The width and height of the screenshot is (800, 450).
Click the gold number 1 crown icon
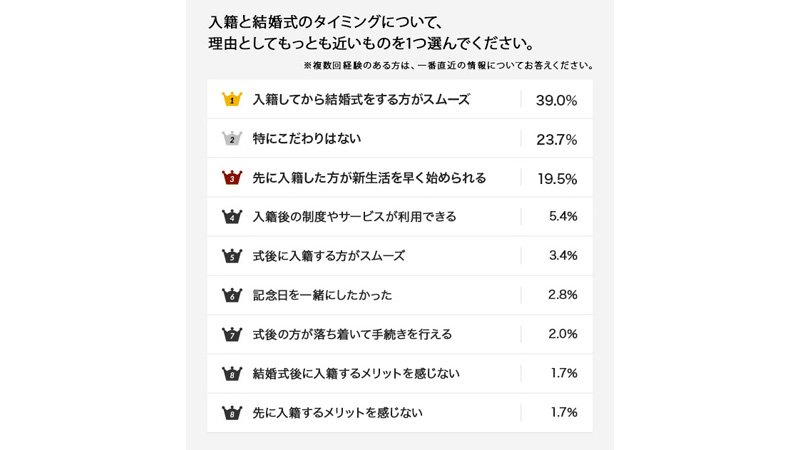(232, 99)
